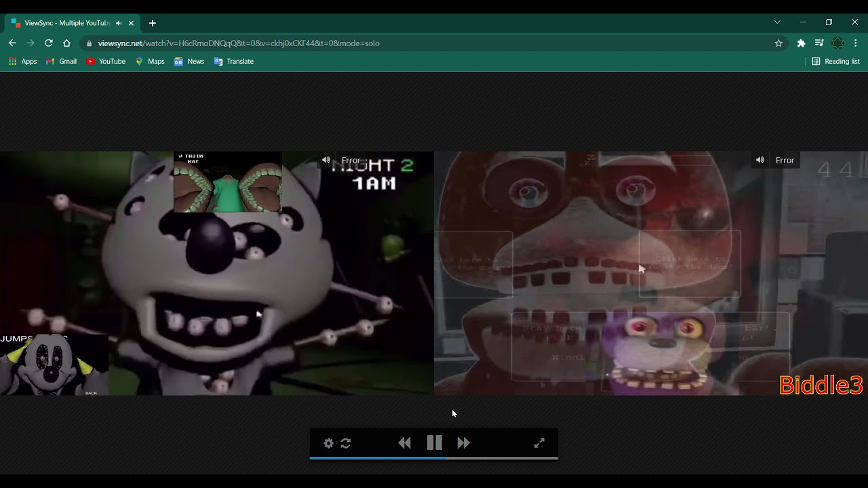Open the Gmail bookmark
Viewport: 868px width, 488px height.
61,61
